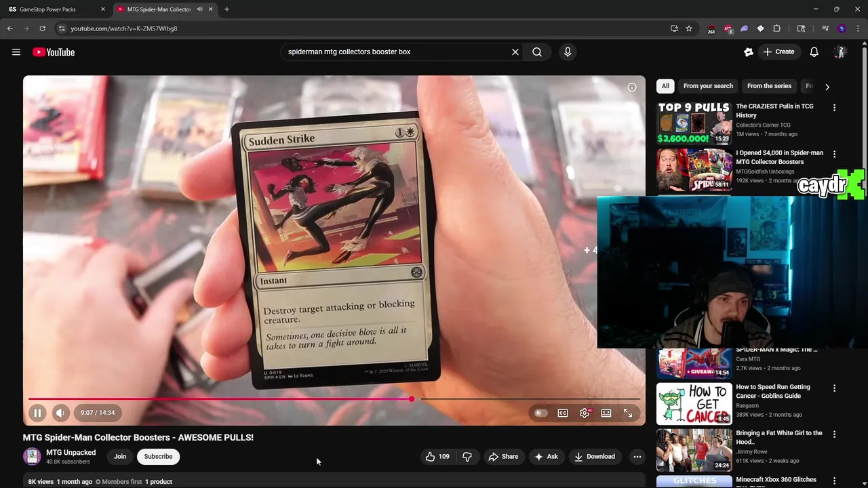This screenshot has width=868, height=488.
Task: Select From your search chip
Action: point(708,86)
